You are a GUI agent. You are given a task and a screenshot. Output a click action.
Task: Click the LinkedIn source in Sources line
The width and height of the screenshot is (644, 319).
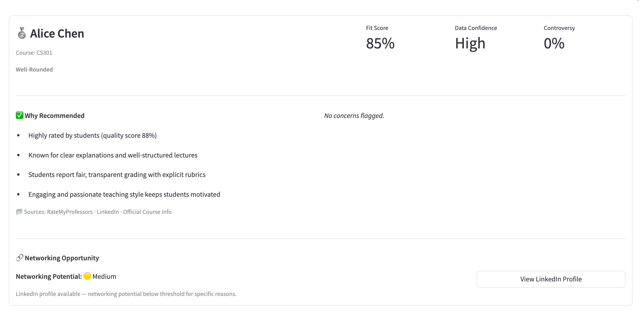tap(108, 212)
